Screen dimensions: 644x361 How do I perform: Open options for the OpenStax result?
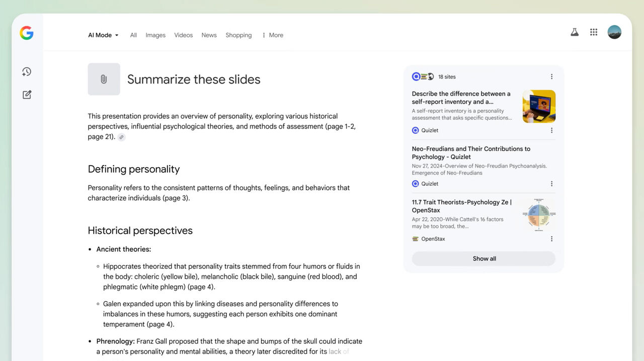coord(551,239)
